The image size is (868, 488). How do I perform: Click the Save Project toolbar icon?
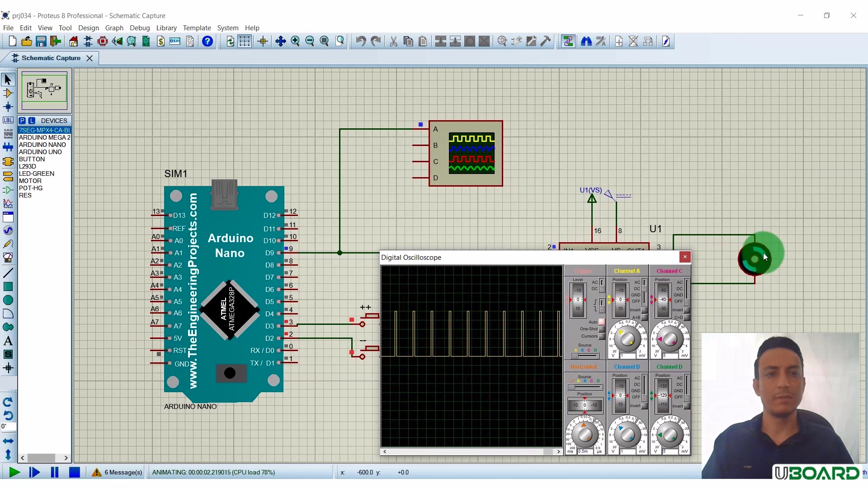[41, 42]
